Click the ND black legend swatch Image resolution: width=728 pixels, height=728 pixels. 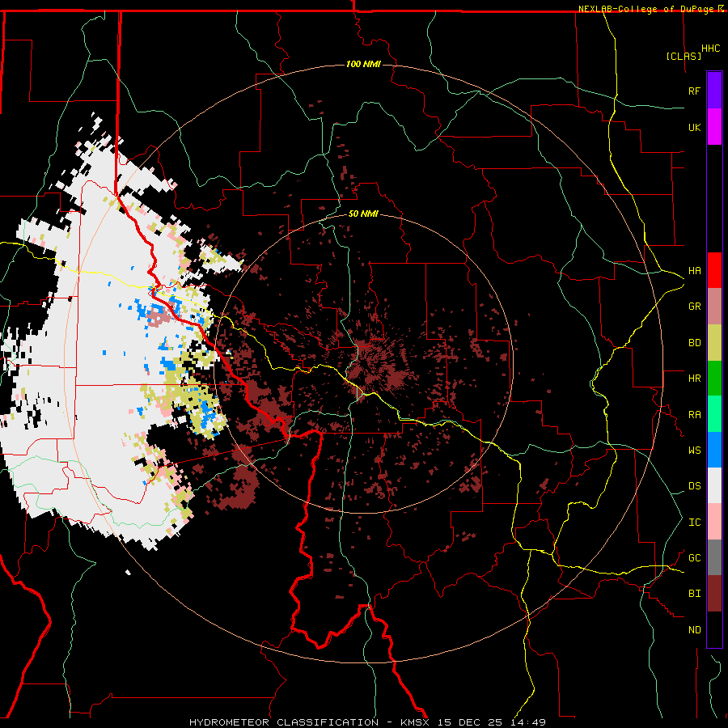point(714,629)
